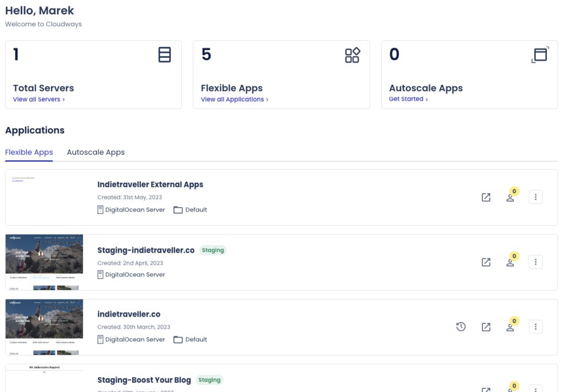Open the Indietraveller External Apps title

click(150, 184)
